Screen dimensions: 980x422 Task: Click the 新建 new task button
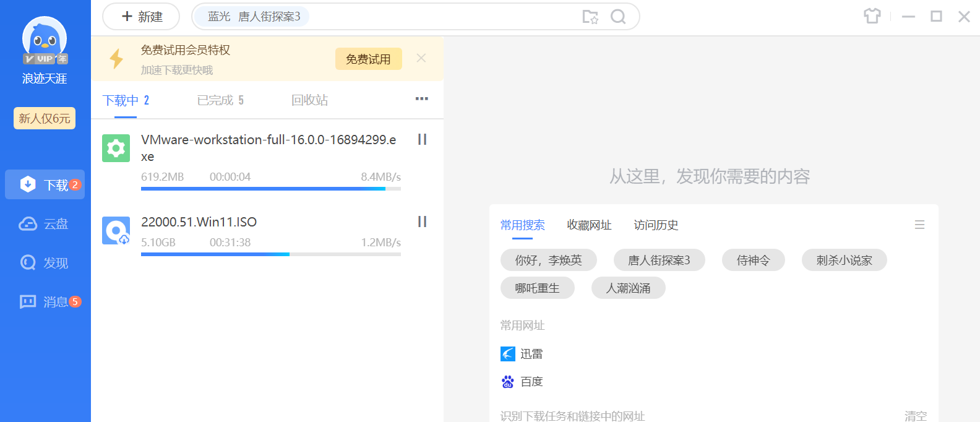coord(141,17)
